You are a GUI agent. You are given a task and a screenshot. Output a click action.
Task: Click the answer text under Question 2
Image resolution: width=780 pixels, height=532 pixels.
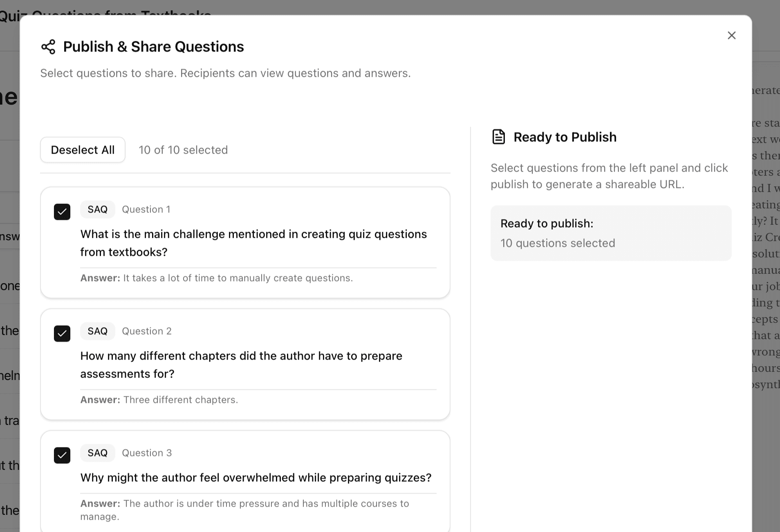click(x=159, y=400)
